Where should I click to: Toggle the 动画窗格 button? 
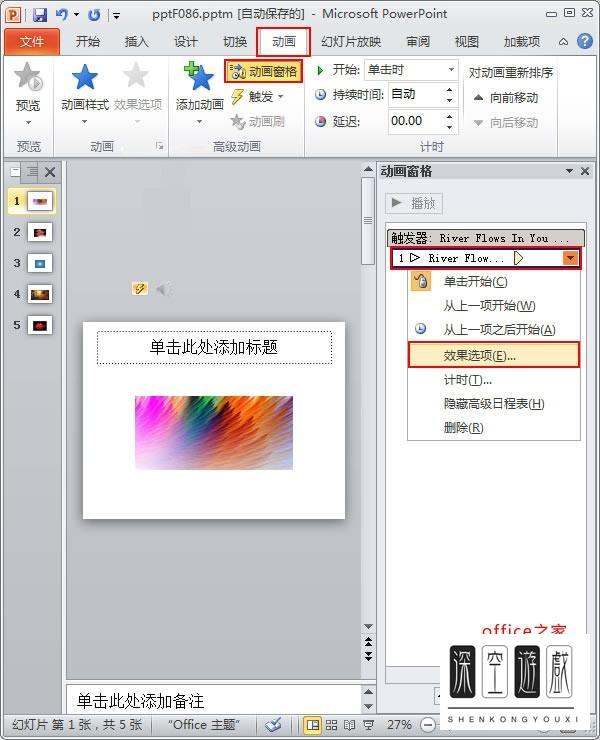coord(263,72)
